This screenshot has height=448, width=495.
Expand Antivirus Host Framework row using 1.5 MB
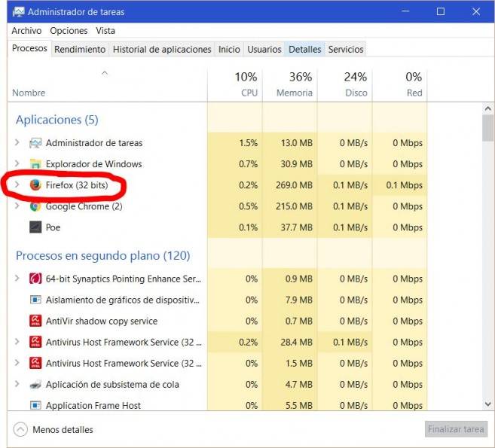17,363
